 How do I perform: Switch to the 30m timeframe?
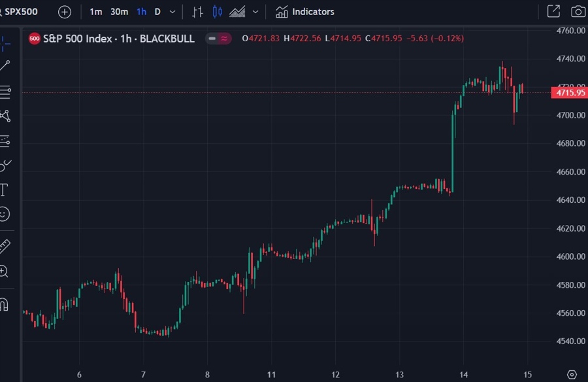point(120,12)
